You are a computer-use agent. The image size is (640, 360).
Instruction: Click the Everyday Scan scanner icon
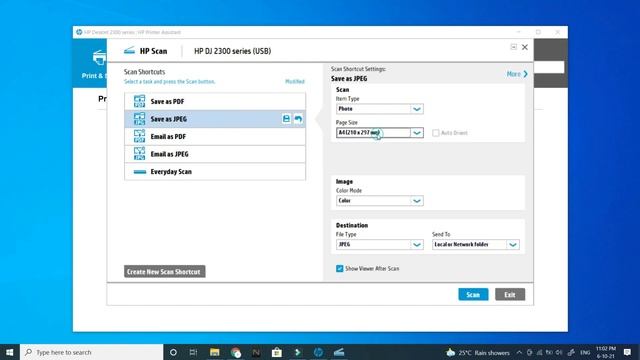point(140,172)
